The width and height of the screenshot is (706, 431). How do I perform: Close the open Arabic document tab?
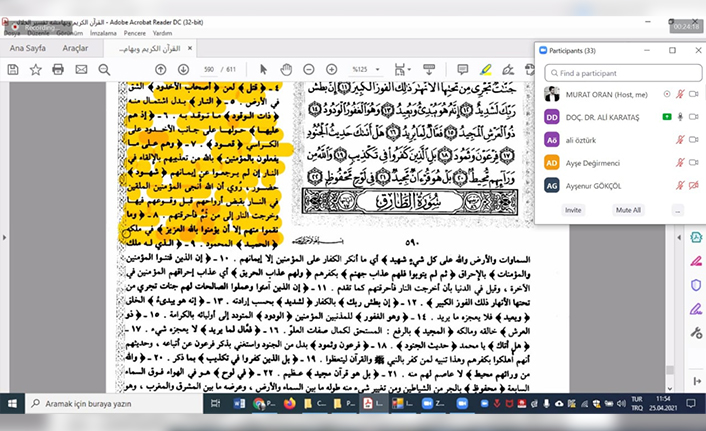click(190, 48)
